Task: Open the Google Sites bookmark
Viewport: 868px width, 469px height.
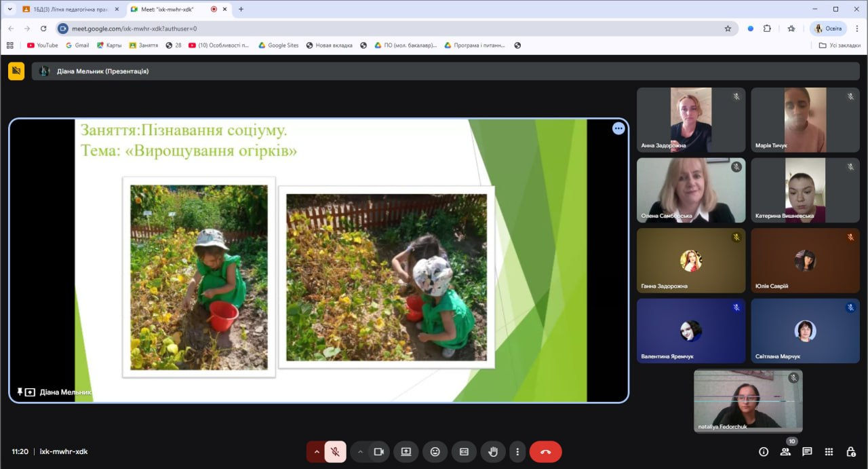Action: (278, 45)
